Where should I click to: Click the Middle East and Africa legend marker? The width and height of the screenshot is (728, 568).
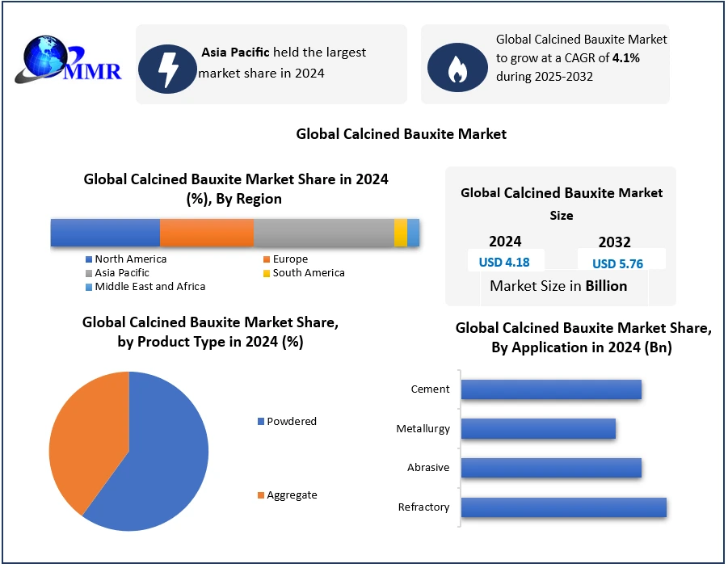click(x=89, y=287)
